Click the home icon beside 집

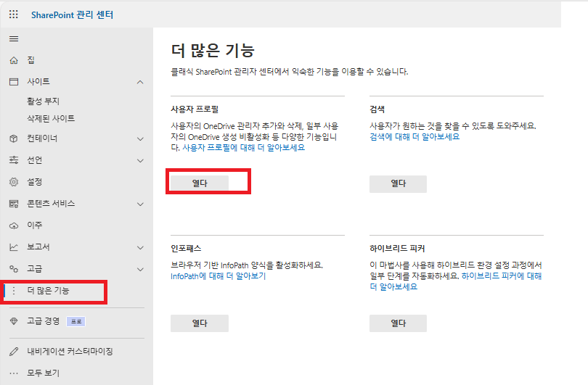pyautogui.click(x=14, y=60)
